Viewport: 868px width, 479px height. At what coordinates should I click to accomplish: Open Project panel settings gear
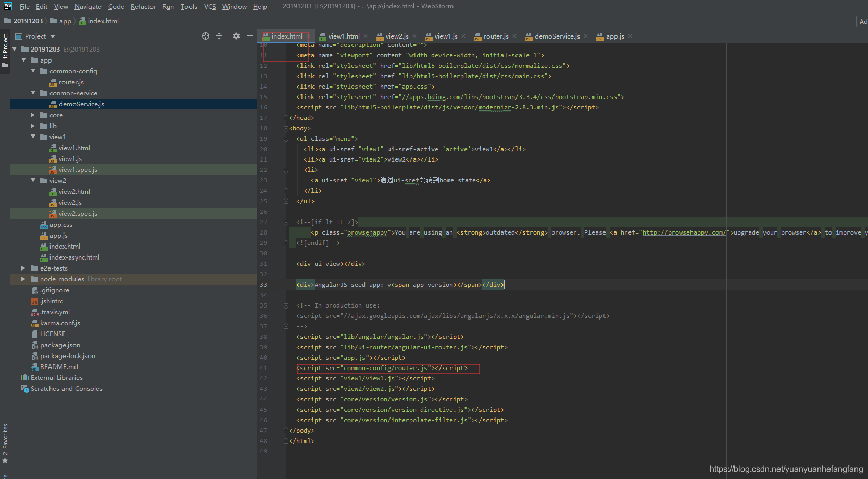click(x=236, y=36)
